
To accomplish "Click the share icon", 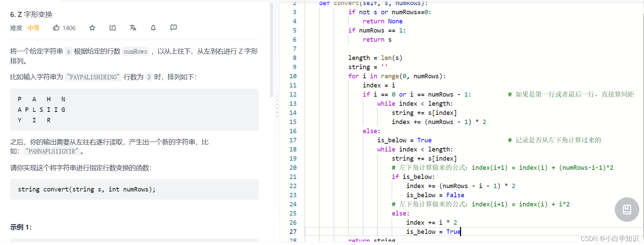I will click(112, 28).
